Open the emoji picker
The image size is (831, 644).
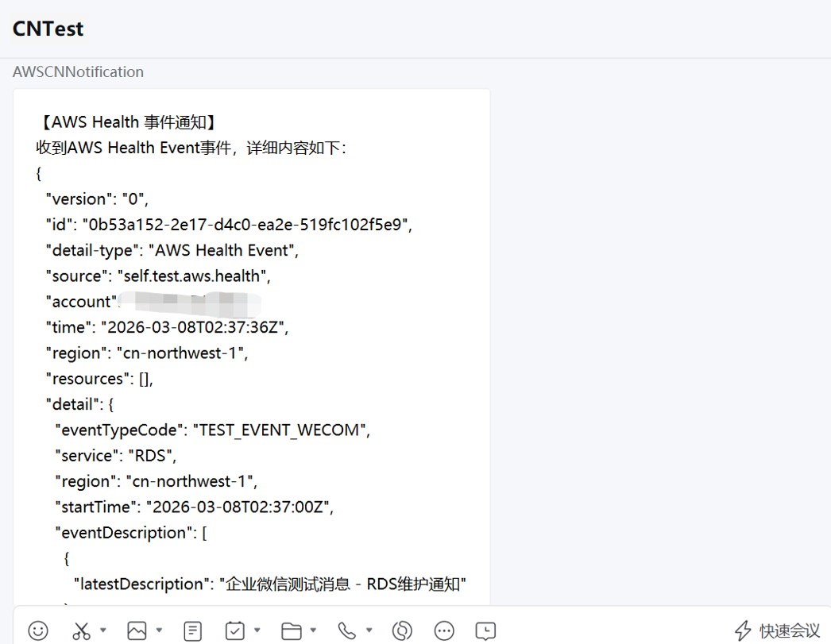pos(38,631)
